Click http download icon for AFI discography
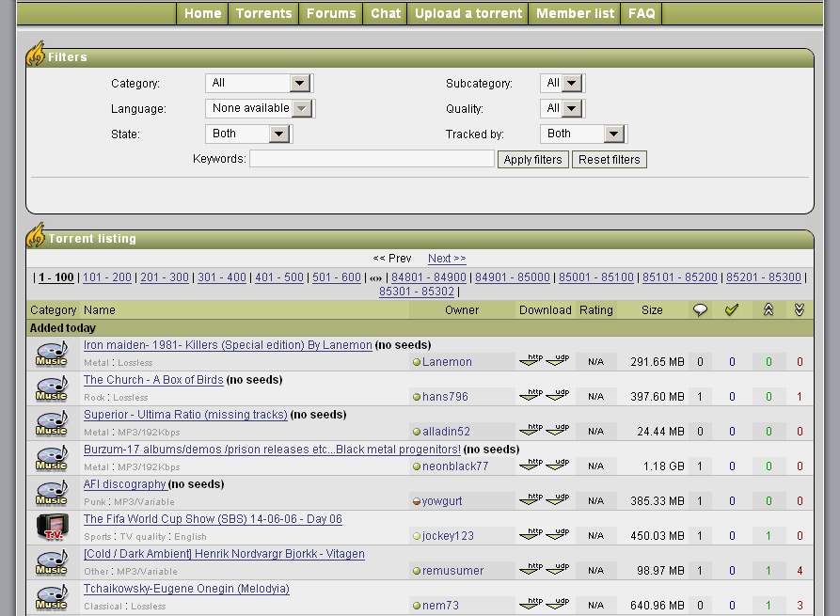 point(531,499)
